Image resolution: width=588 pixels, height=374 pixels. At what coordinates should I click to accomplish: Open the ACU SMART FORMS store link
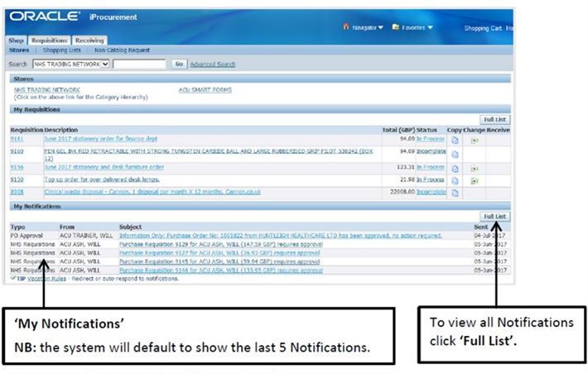(x=205, y=90)
